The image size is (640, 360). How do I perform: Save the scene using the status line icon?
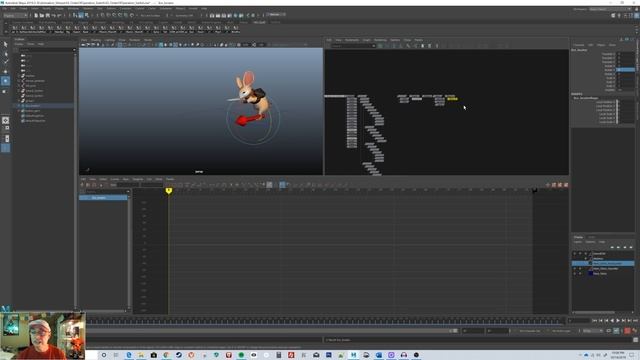click(47, 15)
